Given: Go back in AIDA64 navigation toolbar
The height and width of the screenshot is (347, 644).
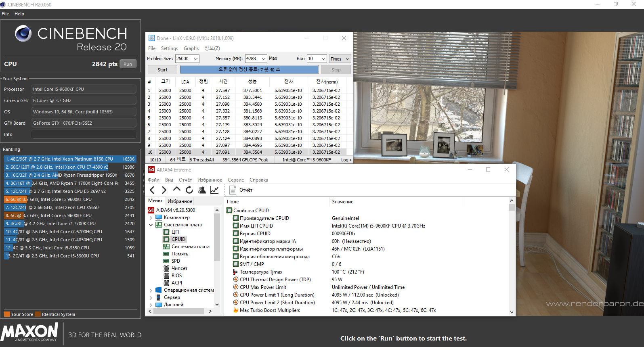Looking at the screenshot, I should tap(152, 190).
